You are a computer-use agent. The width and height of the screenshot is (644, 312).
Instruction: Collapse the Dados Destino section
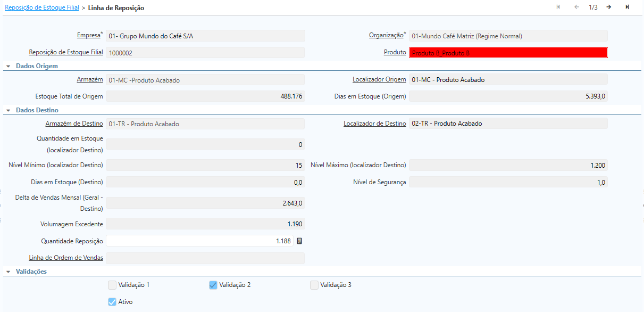click(x=9, y=110)
